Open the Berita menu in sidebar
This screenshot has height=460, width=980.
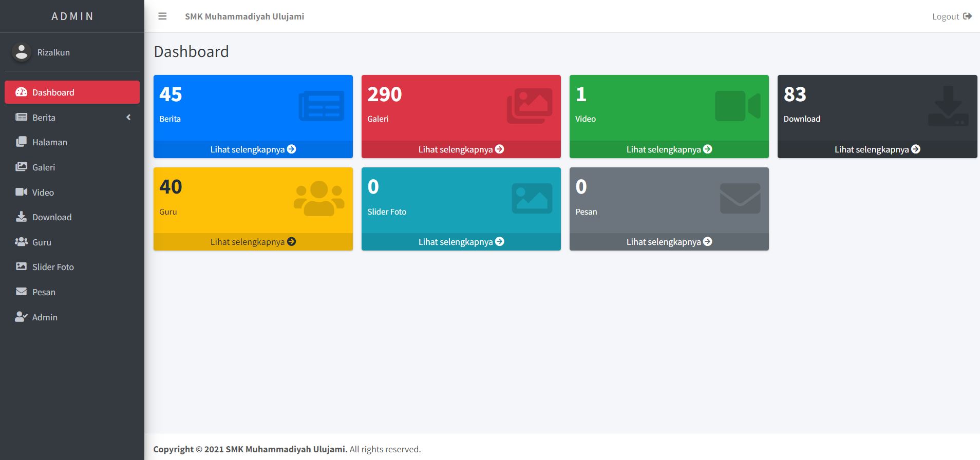pyautogui.click(x=44, y=118)
